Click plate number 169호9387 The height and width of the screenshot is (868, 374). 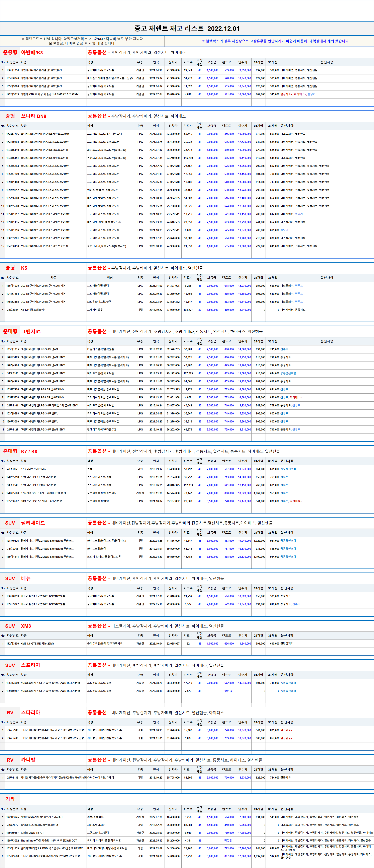click(12, 691)
